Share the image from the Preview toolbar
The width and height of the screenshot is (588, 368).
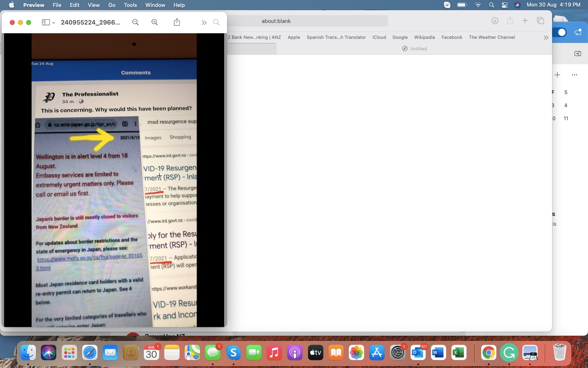point(177,22)
